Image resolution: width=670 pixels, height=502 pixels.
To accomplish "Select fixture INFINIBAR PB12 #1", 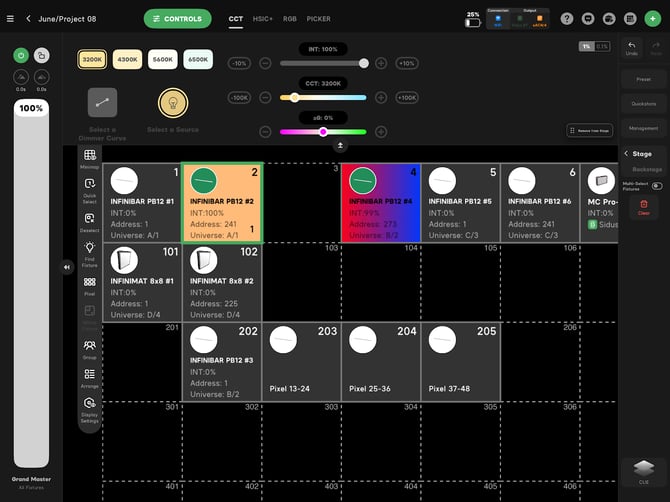I will 142,203.
